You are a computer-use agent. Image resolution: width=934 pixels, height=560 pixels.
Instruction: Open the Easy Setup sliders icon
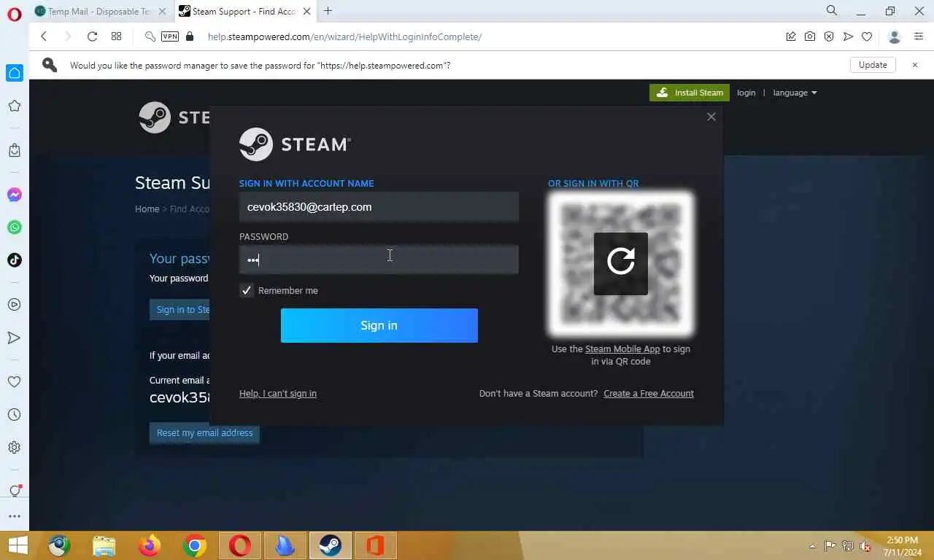click(x=919, y=36)
